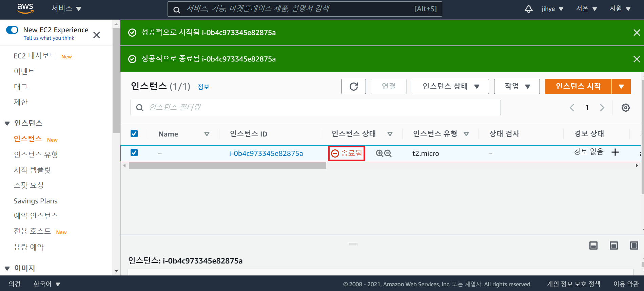Viewport: 644px width, 291px height.
Task: Open 시작 템플릿 in sidebar
Action: [x=32, y=170]
